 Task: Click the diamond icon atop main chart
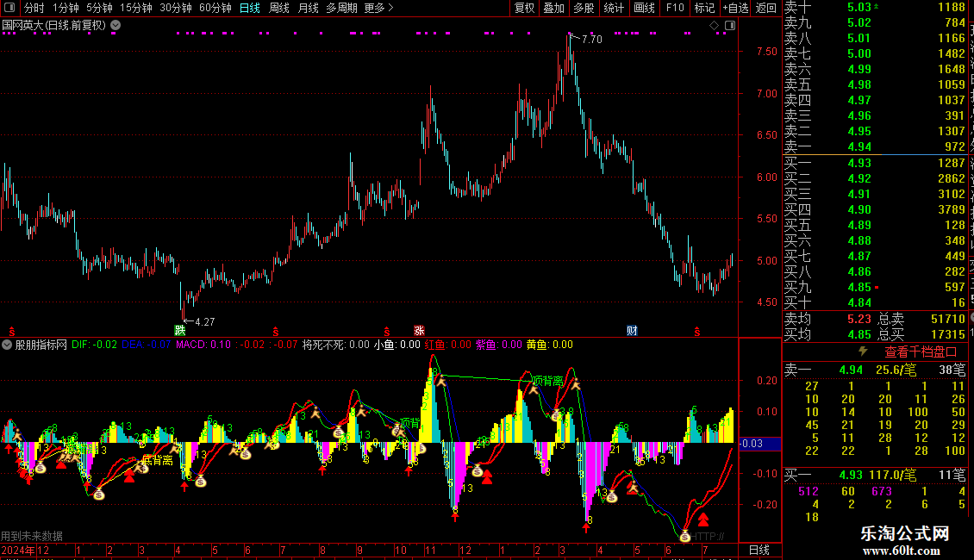(x=714, y=26)
